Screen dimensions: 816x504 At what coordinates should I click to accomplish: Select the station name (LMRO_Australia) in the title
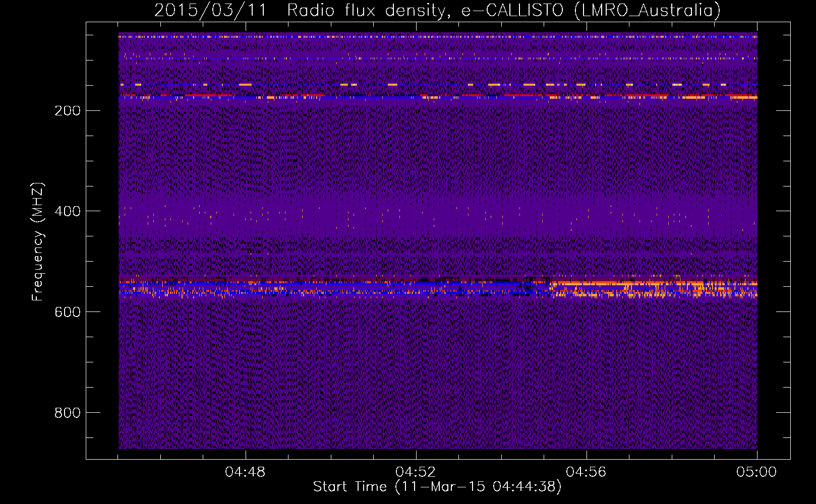pyautogui.click(x=648, y=10)
